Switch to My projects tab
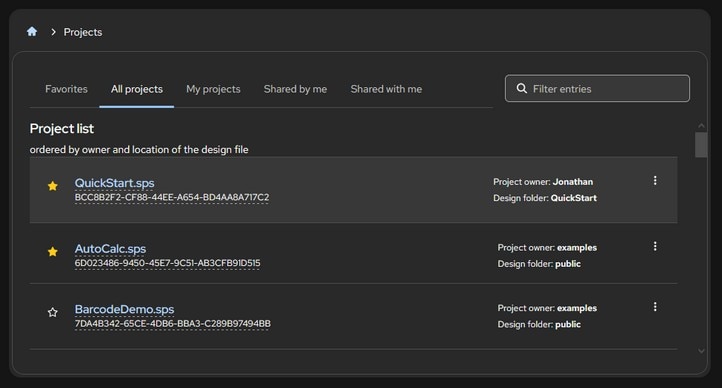722x388 pixels. tap(213, 89)
